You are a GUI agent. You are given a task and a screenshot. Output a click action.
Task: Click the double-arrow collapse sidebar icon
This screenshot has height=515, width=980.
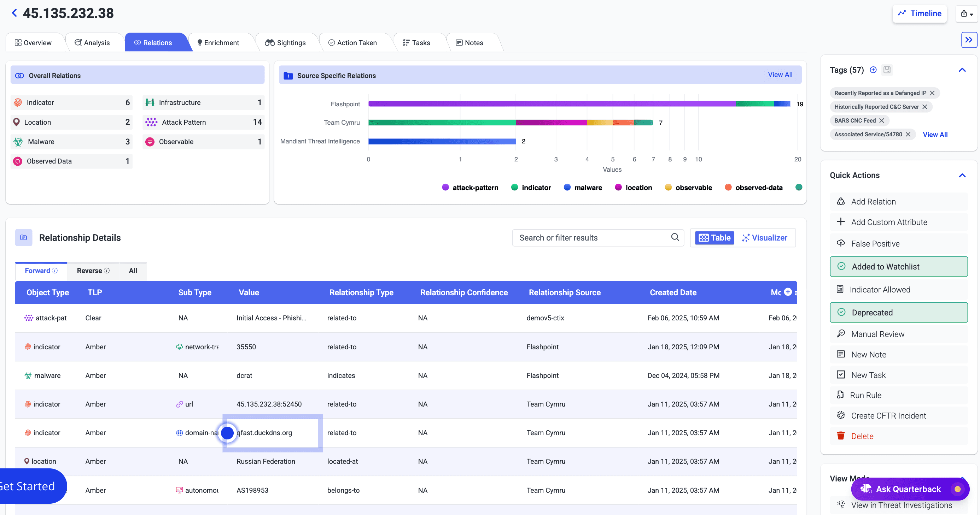click(x=969, y=40)
